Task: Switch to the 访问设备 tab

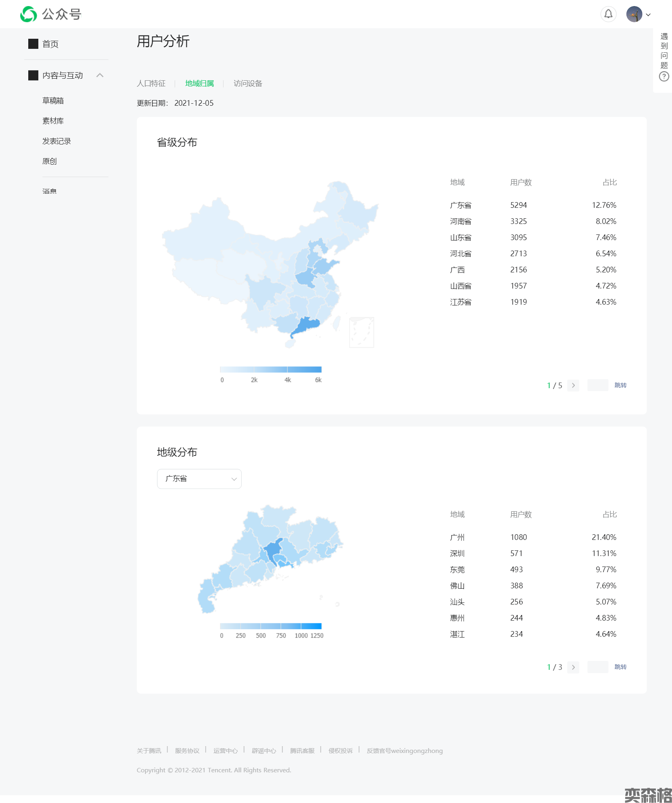Action: [x=248, y=84]
